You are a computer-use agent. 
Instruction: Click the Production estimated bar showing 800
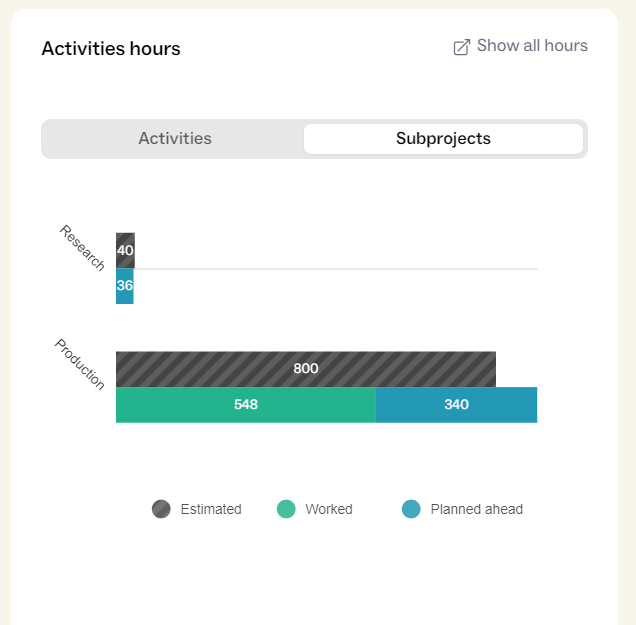coord(306,369)
